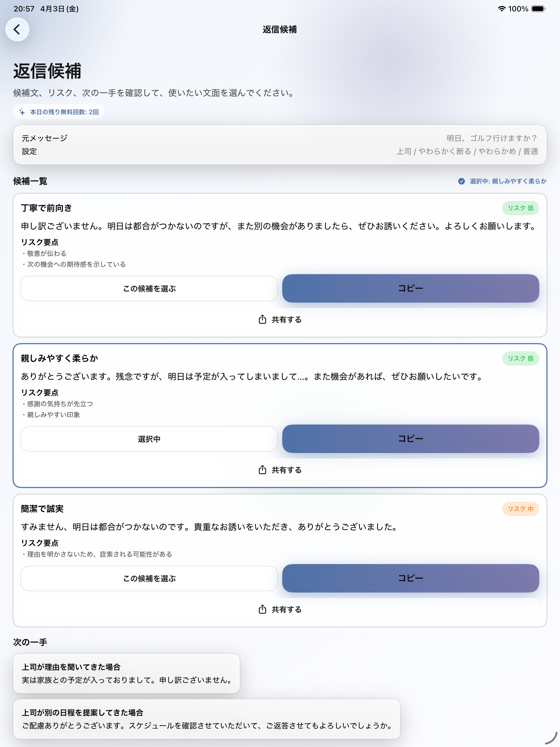Tap the 本日の残り無料回数: 2回 badge
Image resolution: width=560 pixels, height=747 pixels.
point(59,112)
